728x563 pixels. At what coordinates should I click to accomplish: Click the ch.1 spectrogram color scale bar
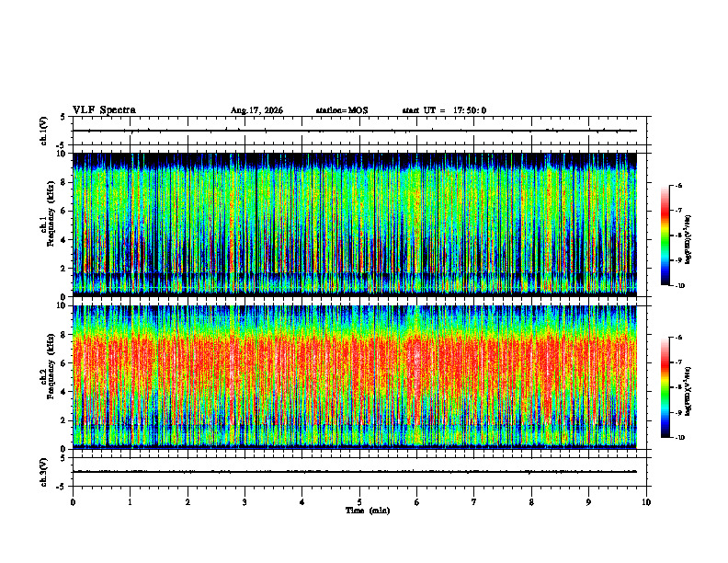click(665, 236)
